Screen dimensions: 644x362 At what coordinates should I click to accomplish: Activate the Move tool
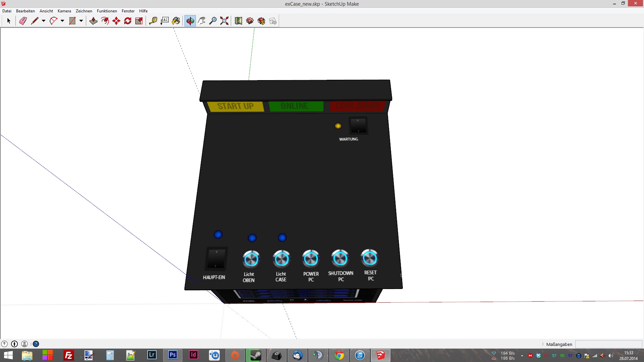[x=116, y=21]
